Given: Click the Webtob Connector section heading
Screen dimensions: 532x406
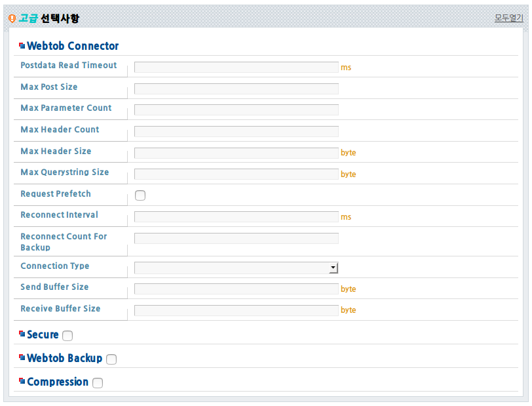Looking at the screenshot, I should [x=73, y=45].
